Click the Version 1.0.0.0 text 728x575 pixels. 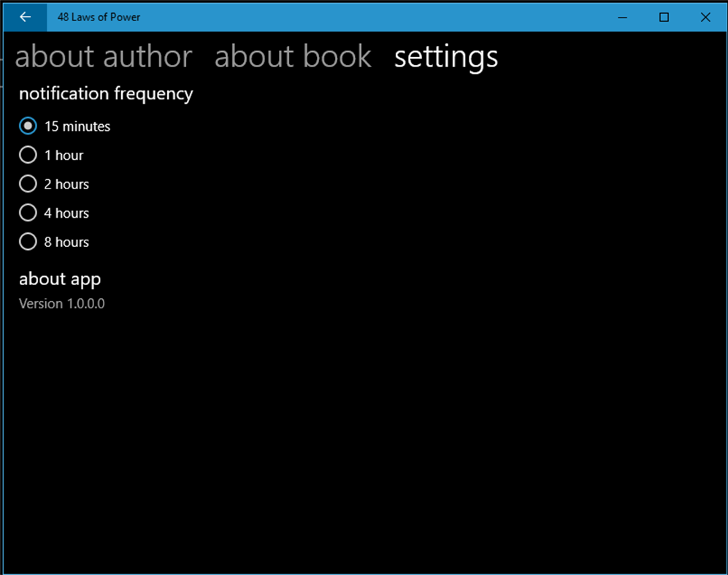pos(61,303)
